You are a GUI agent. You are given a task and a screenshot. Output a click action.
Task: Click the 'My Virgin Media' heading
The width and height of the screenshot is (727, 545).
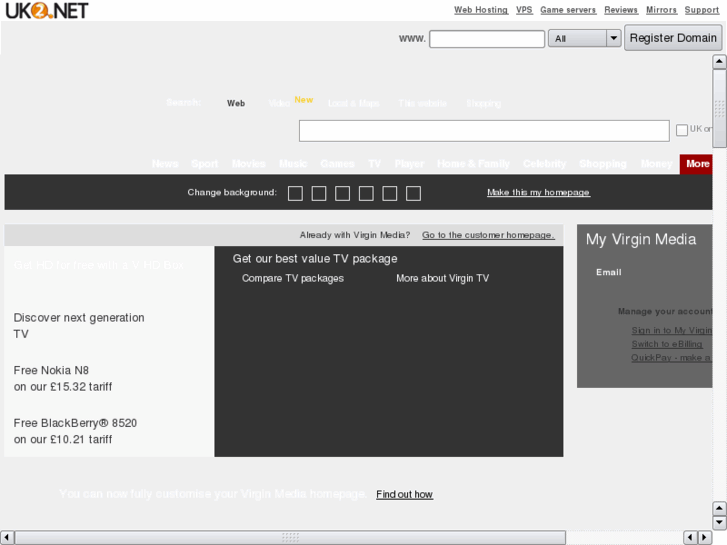click(641, 239)
